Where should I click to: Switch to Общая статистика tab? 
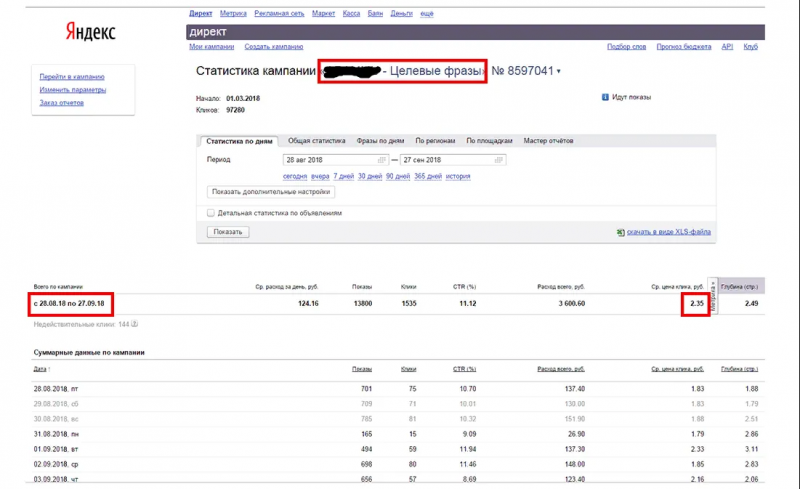(316, 141)
